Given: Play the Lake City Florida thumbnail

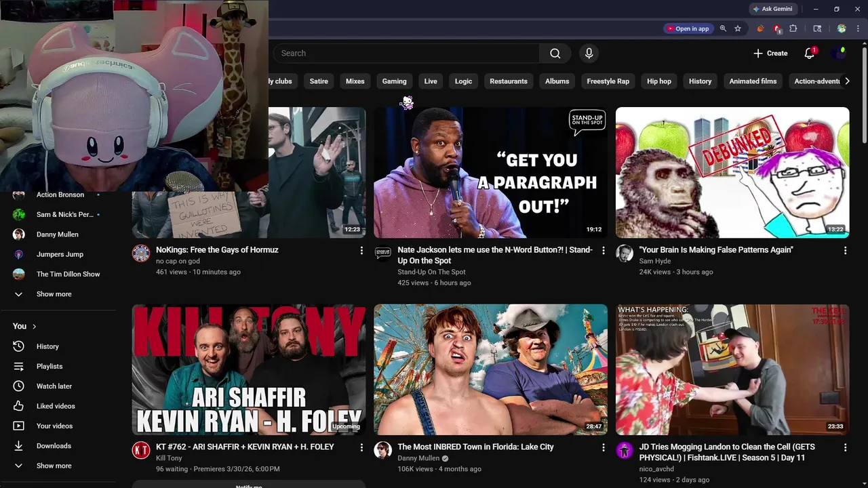Looking at the screenshot, I should click(x=490, y=369).
